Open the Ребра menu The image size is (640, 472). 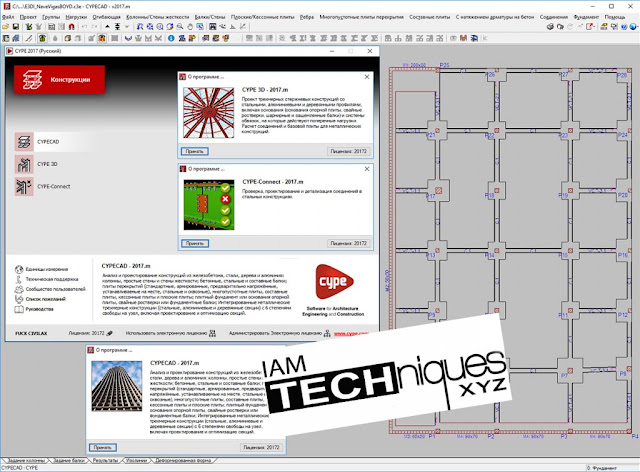pyautogui.click(x=307, y=17)
